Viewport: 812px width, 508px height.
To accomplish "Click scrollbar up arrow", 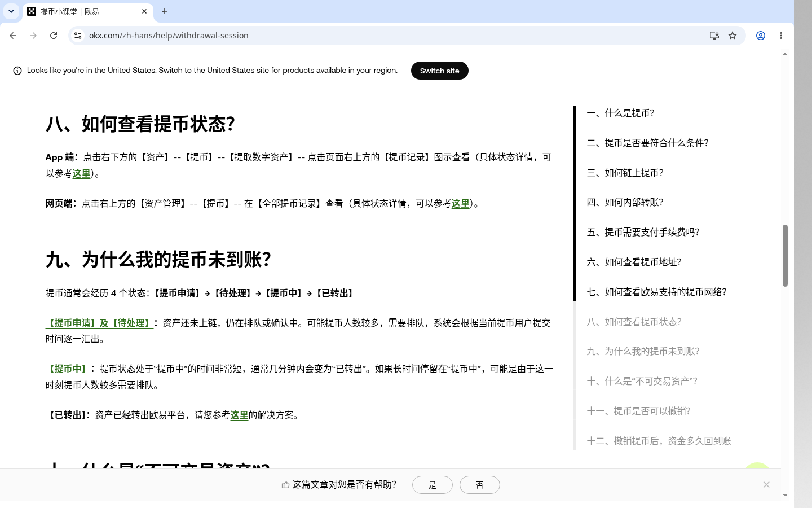I will pyautogui.click(x=785, y=54).
